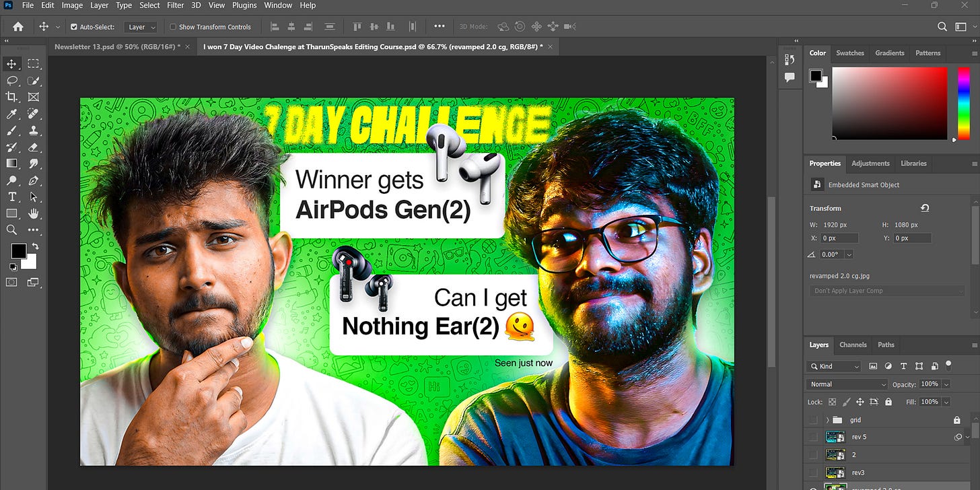Select the Spot Healing Brush tool

(x=33, y=114)
